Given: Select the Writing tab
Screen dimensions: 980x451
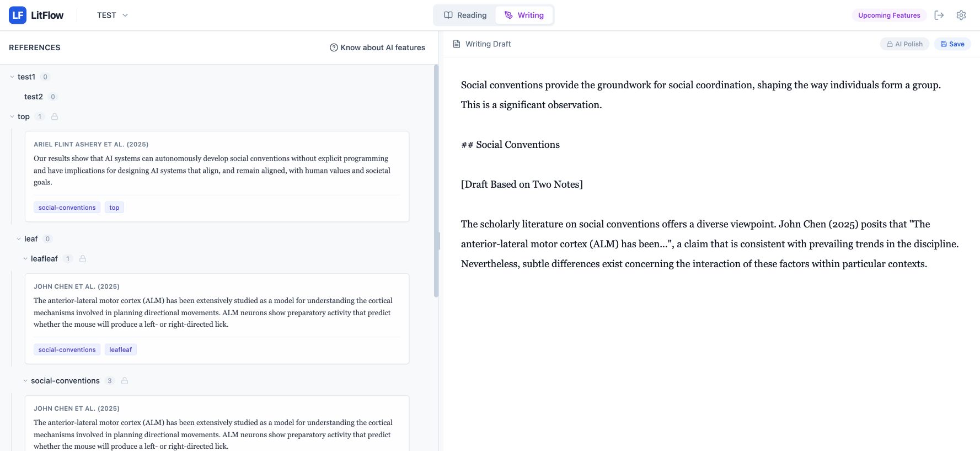Looking at the screenshot, I should tap(524, 15).
